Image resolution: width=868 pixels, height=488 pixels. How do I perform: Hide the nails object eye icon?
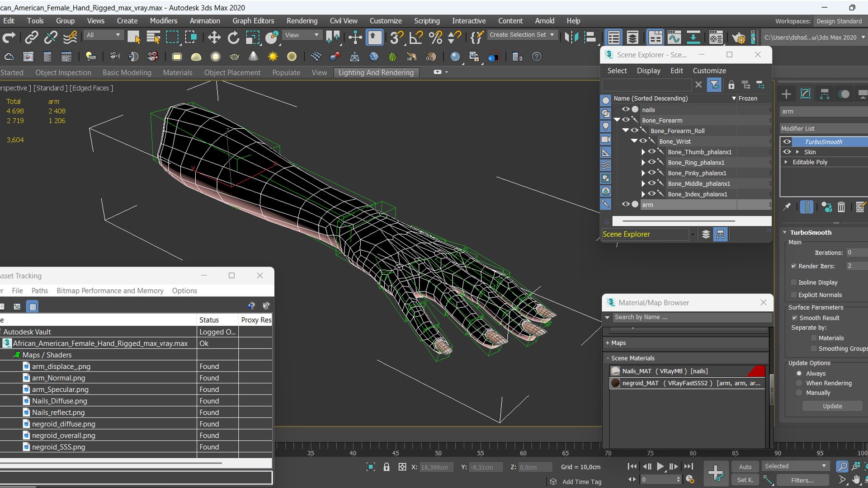click(x=626, y=109)
